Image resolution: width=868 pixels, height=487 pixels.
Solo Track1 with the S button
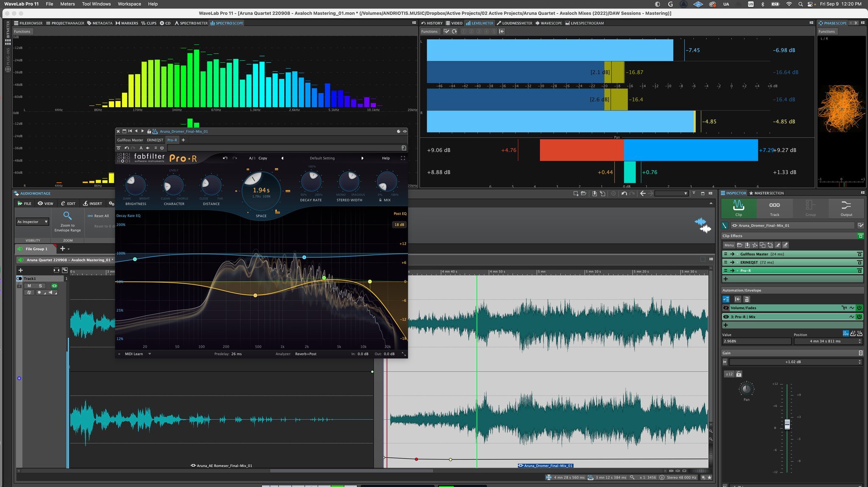pos(40,286)
